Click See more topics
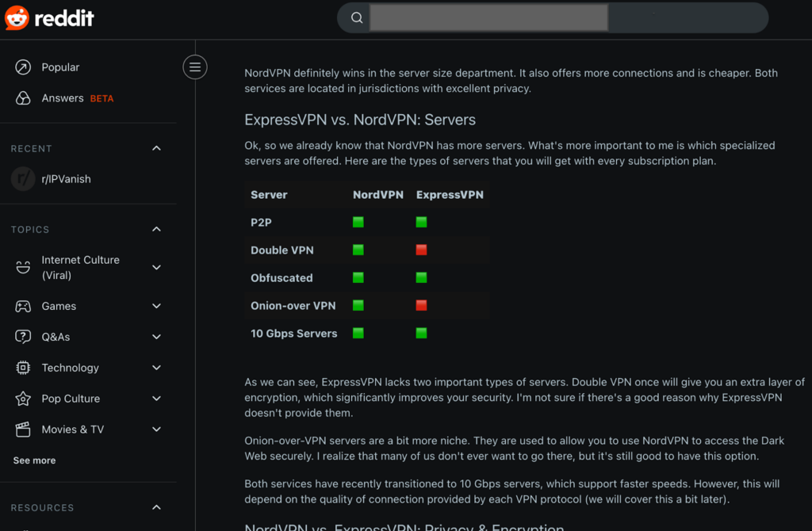The image size is (812, 531). (x=34, y=460)
